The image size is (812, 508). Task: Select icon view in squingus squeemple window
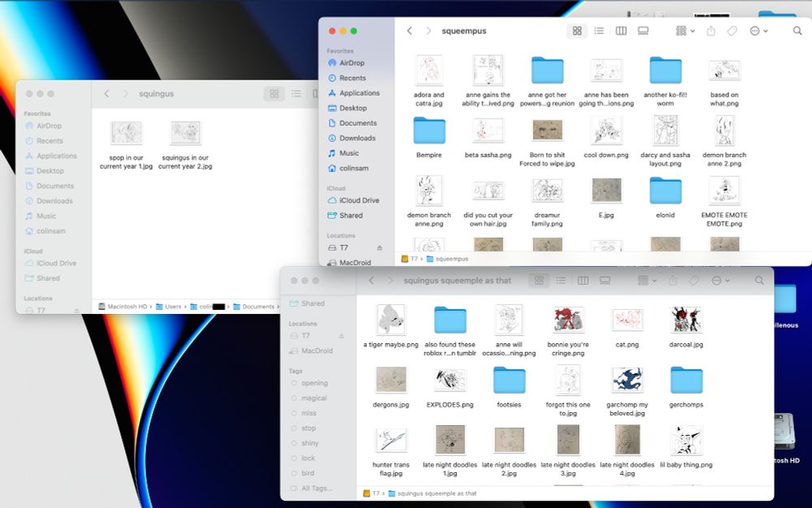(x=538, y=280)
